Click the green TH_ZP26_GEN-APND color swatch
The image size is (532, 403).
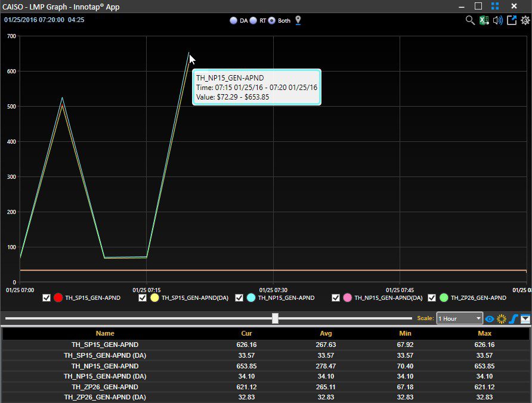tap(444, 298)
